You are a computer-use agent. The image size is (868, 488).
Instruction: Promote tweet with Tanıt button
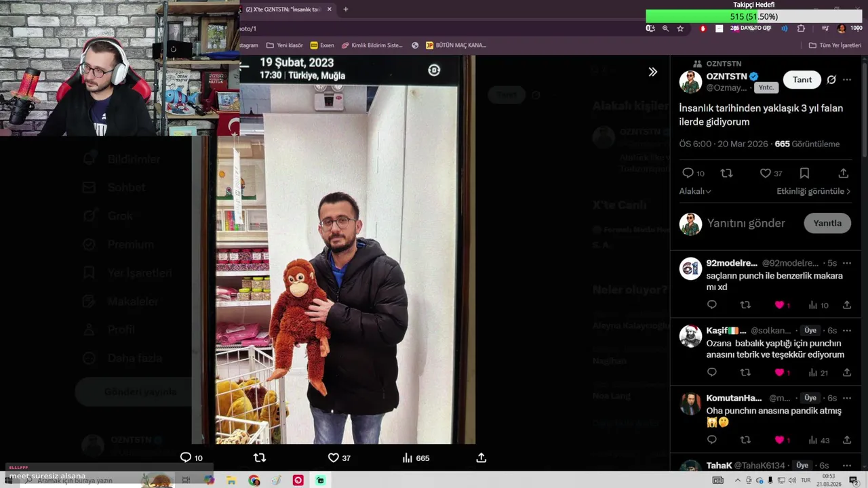tap(802, 79)
